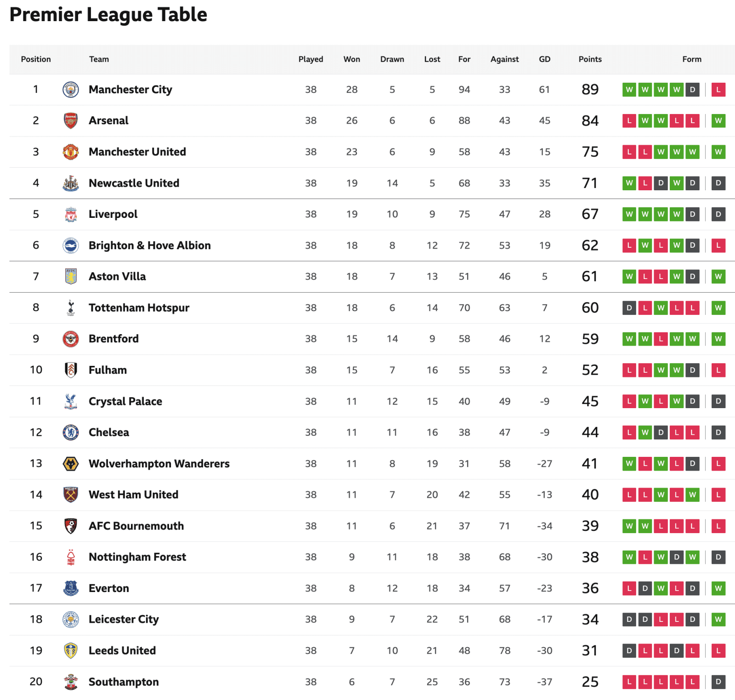Click the Wolverhampton Wanderers wolf badge
The image size is (735, 700).
click(x=71, y=463)
